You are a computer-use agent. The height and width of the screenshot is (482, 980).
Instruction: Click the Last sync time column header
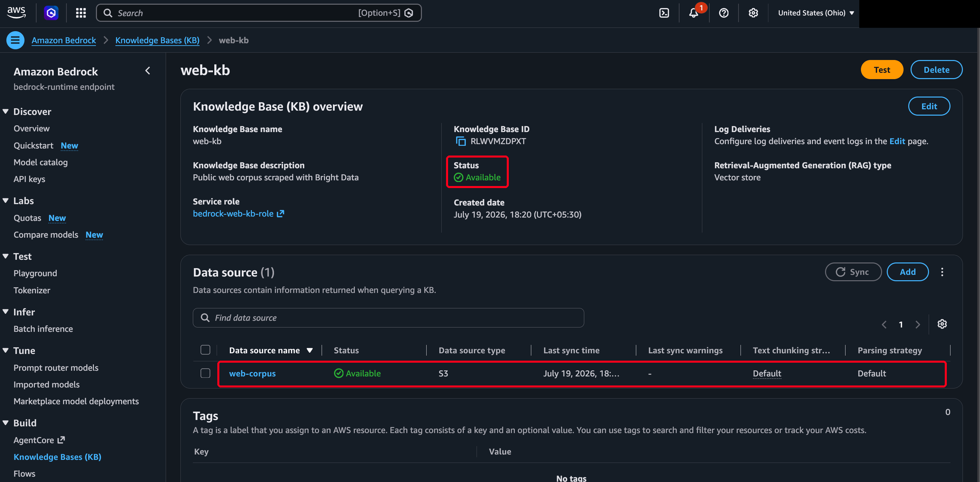pyautogui.click(x=571, y=350)
